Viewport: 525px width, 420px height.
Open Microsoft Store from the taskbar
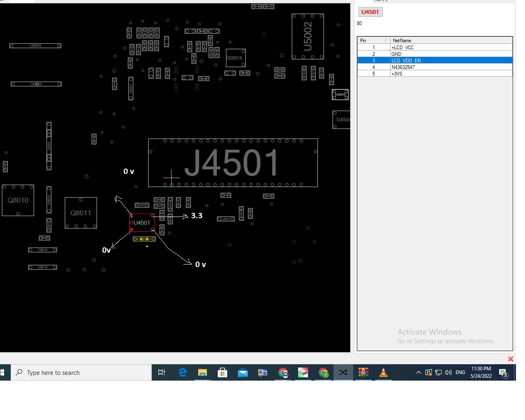[223, 372]
